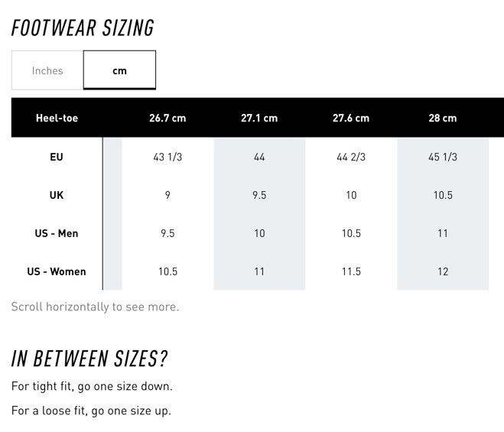Select the 26.7 cm column header
Viewport: 504px width, 432px height.
point(167,118)
